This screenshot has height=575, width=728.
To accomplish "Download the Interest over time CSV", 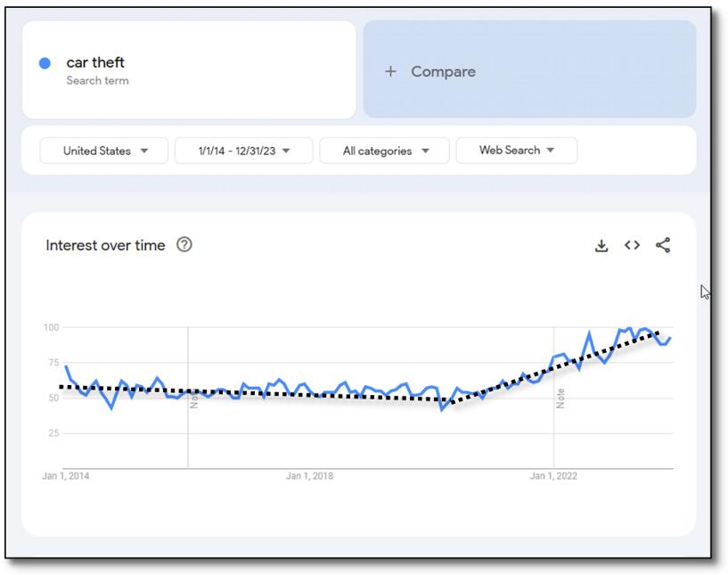I will click(x=601, y=246).
